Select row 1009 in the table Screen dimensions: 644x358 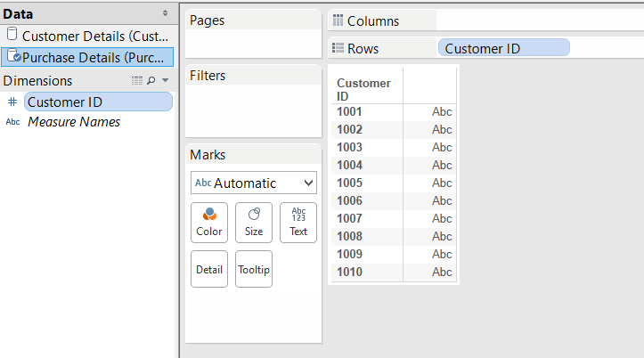click(349, 254)
